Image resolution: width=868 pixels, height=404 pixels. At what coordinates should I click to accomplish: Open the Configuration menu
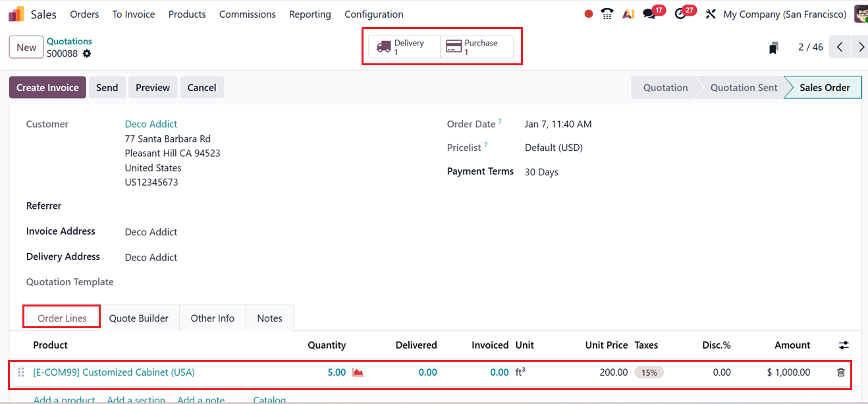374,14
